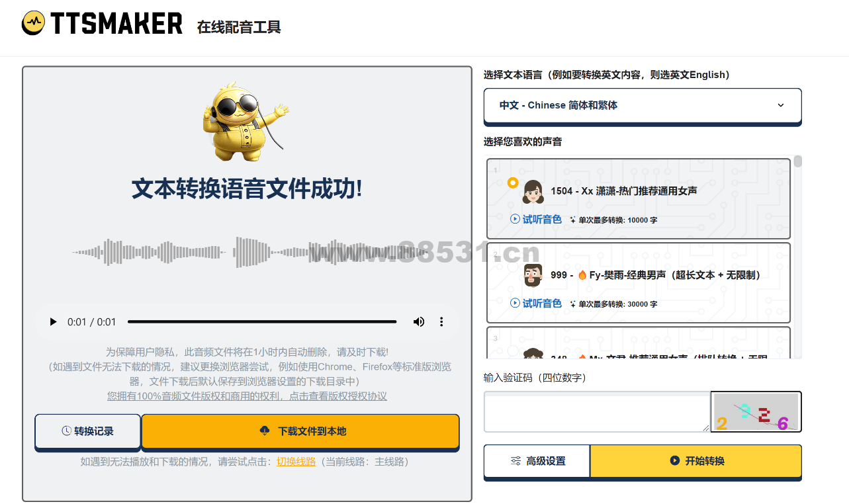This screenshot has width=849, height=504.
Task: Click the 切换线路 link
Action: pyautogui.click(x=296, y=462)
